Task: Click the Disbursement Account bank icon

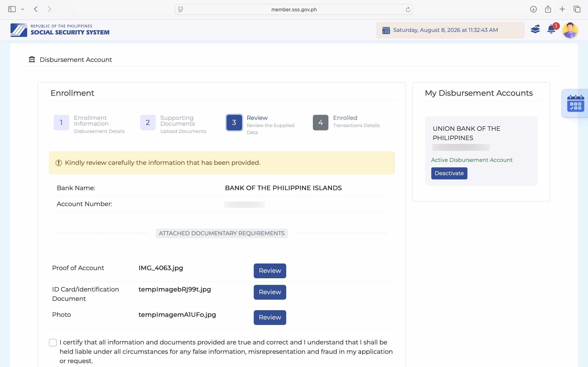Action: 32,60
